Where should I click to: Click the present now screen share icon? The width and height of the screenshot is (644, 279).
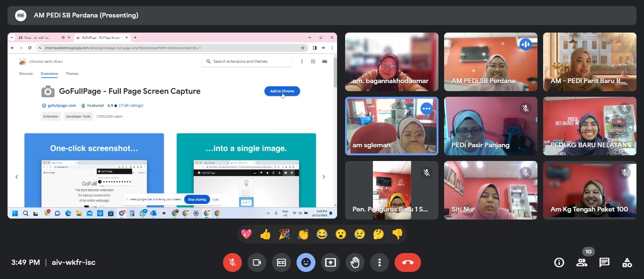[x=330, y=262]
